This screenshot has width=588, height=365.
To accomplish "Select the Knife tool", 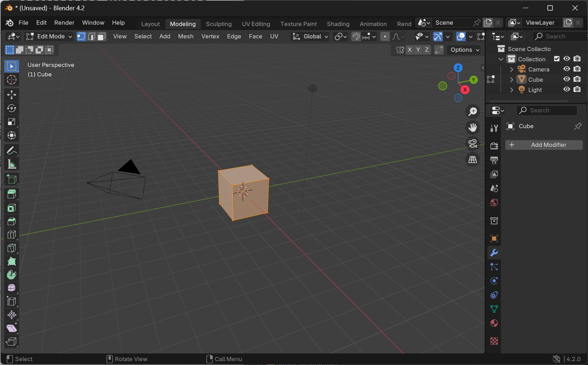I will (12, 248).
